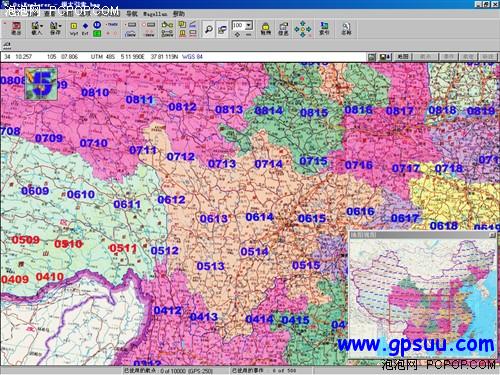Click the magnifying glass zoom tool

point(209,29)
